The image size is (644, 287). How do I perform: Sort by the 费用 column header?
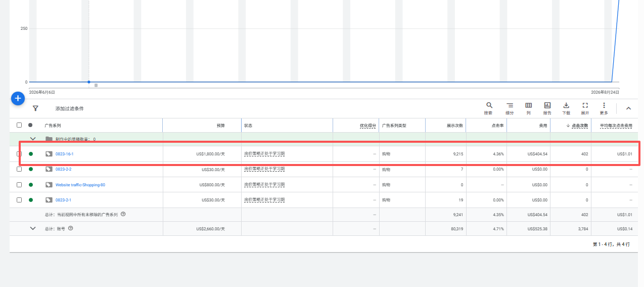[x=543, y=126]
